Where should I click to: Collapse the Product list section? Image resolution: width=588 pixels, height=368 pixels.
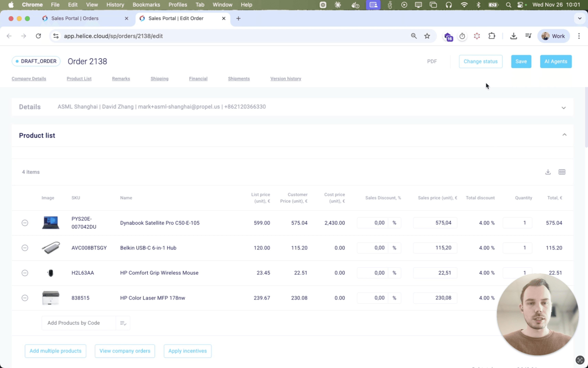(x=564, y=135)
